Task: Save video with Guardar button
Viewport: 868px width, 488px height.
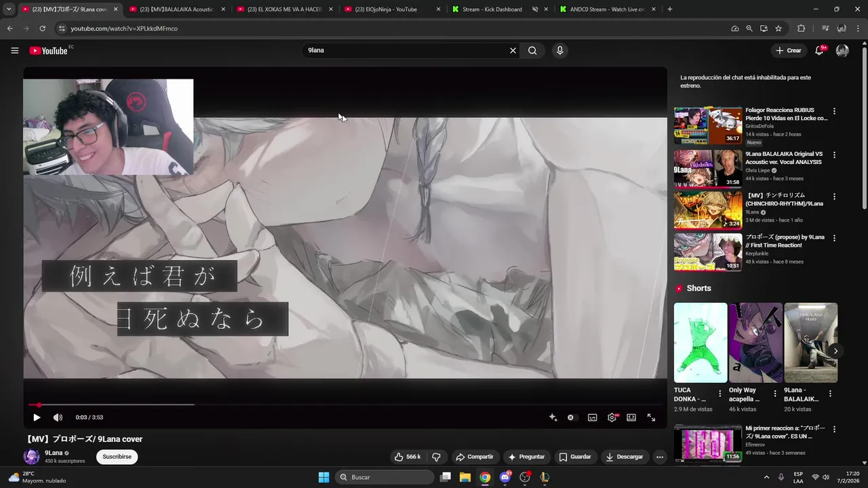Action: (575, 457)
